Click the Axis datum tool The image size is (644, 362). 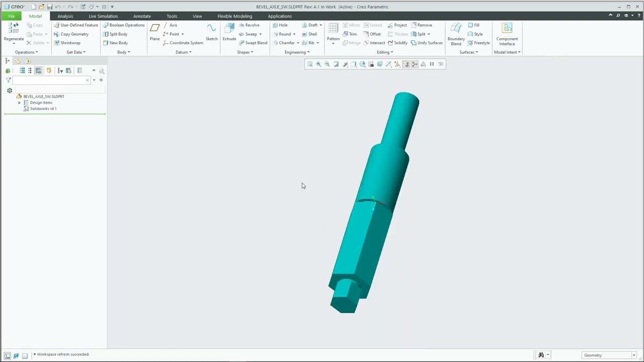point(170,25)
